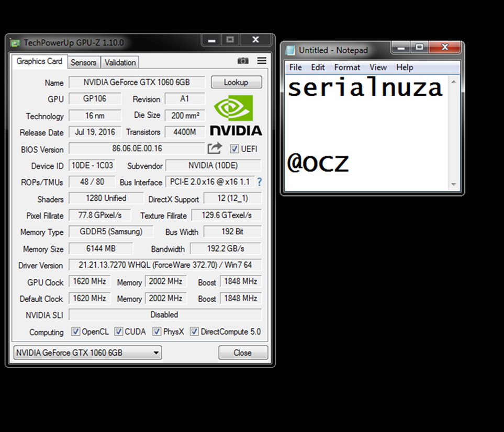Click the BIOS Version field 86.06.0E.00.16
This screenshot has height=432, width=504.
[137, 149]
